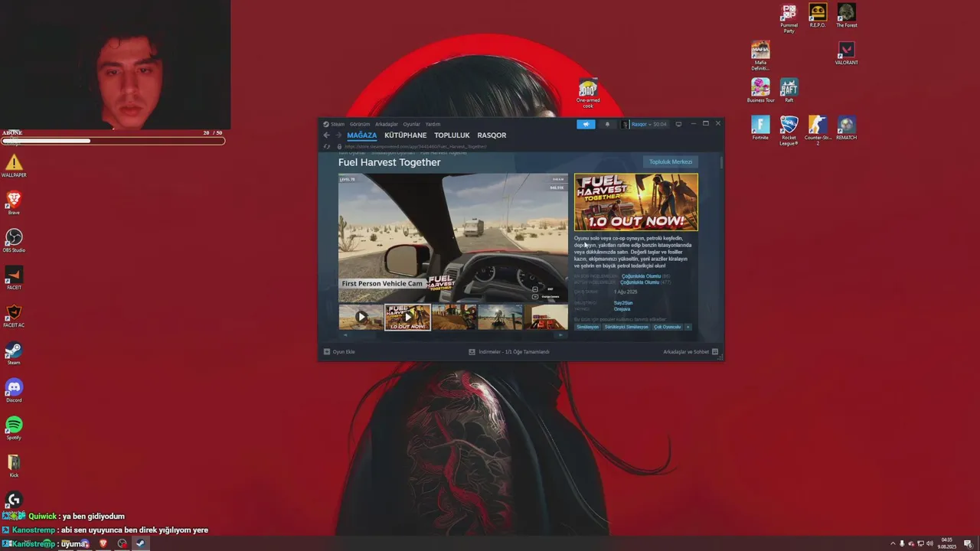Click OBS icon in the taskbar
980x551 pixels.
pyautogui.click(x=122, y=543)
